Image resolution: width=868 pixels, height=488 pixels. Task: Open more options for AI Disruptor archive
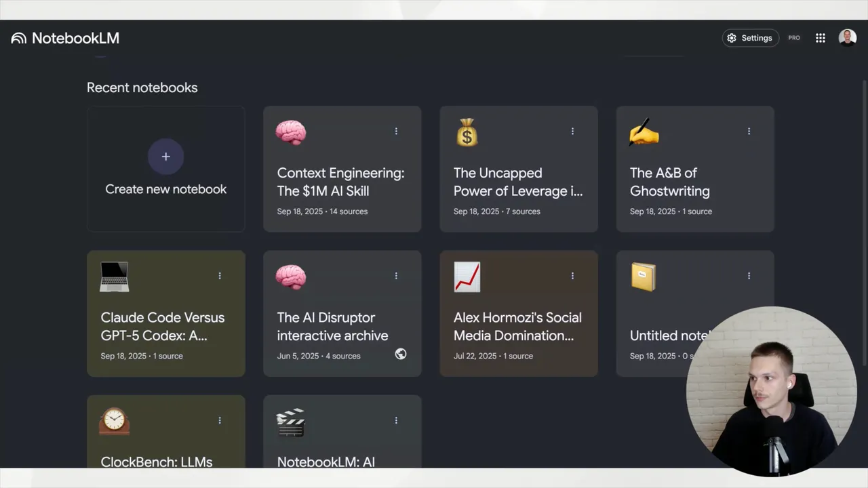tap(396, 276)
